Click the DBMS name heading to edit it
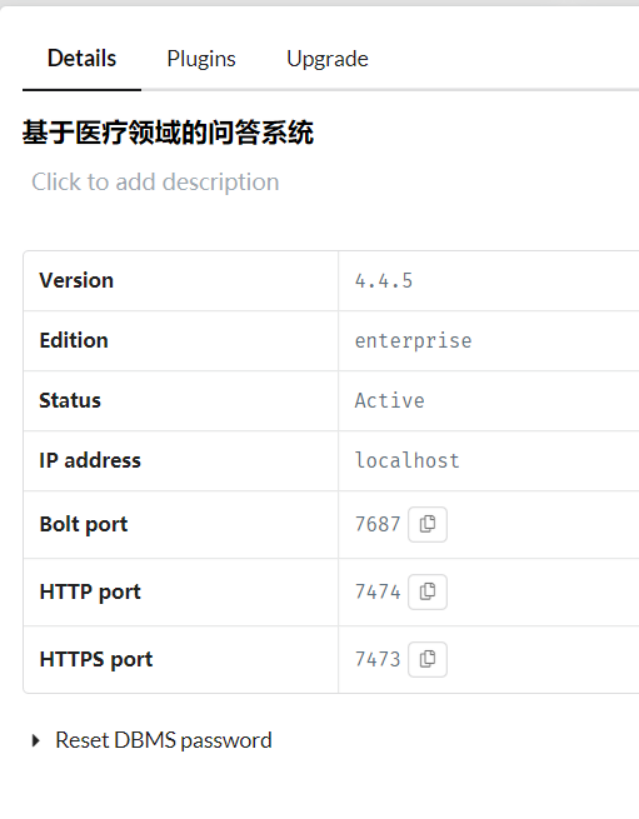Viewport: 639px width, 819px height. (168, 133)
